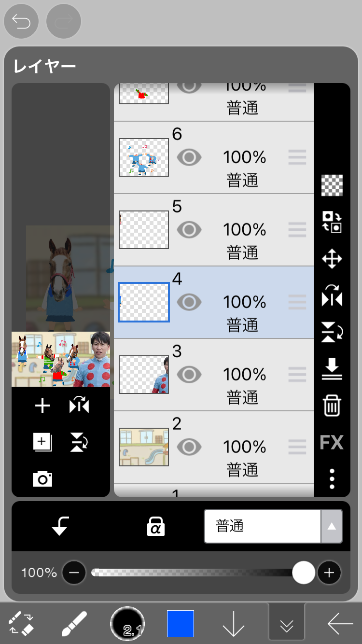Delete the selected layer with trash icon
Image resolution: width=362 pixels, height=644 pixels.
[332, 406]
